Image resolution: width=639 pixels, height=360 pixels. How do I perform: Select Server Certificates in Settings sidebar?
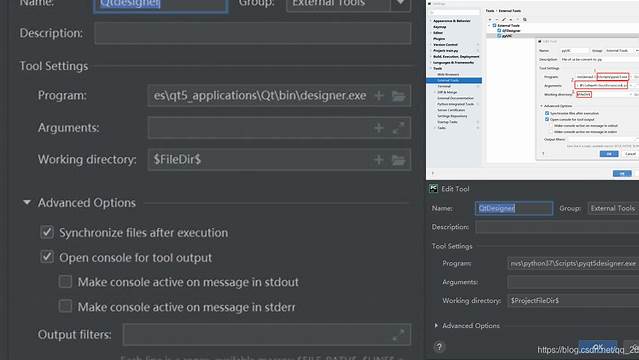point(451,110)
